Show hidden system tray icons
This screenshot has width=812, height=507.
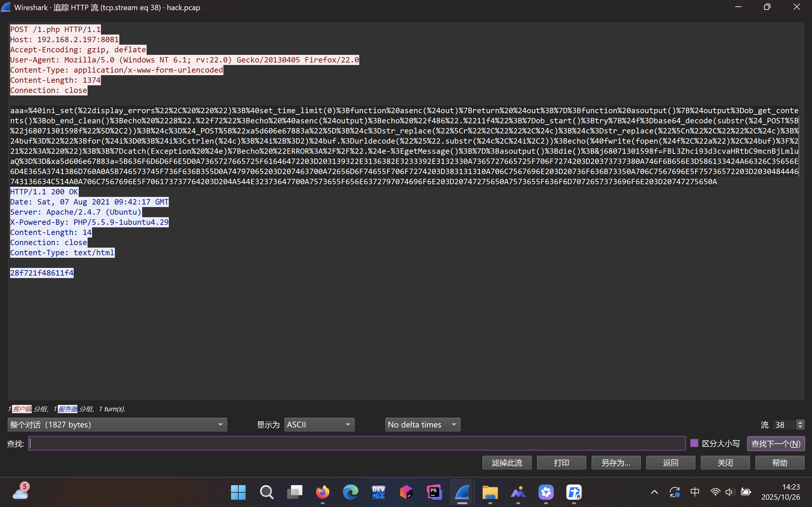click(x=654, y=492)
